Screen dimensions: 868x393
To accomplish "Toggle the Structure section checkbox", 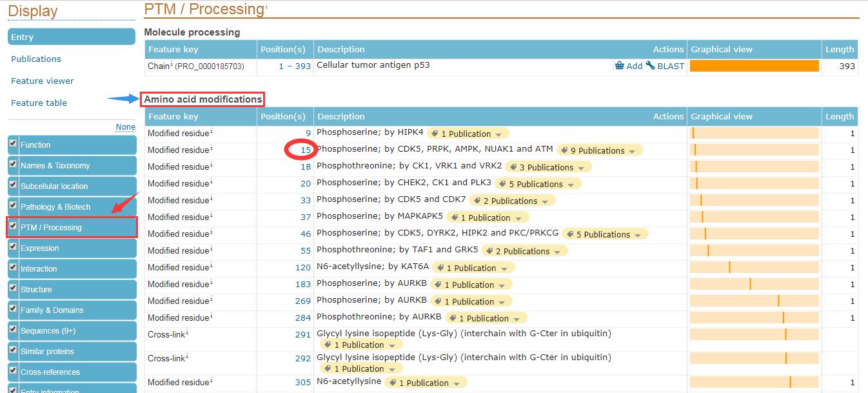I will (x=14, y=288).
